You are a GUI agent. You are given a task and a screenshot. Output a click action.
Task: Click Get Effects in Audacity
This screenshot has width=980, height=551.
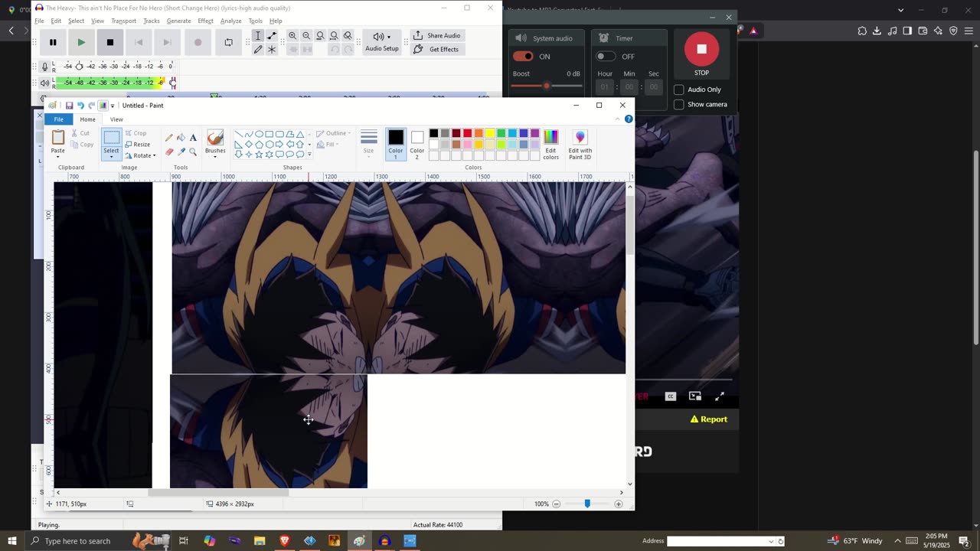tap(436, 49)
